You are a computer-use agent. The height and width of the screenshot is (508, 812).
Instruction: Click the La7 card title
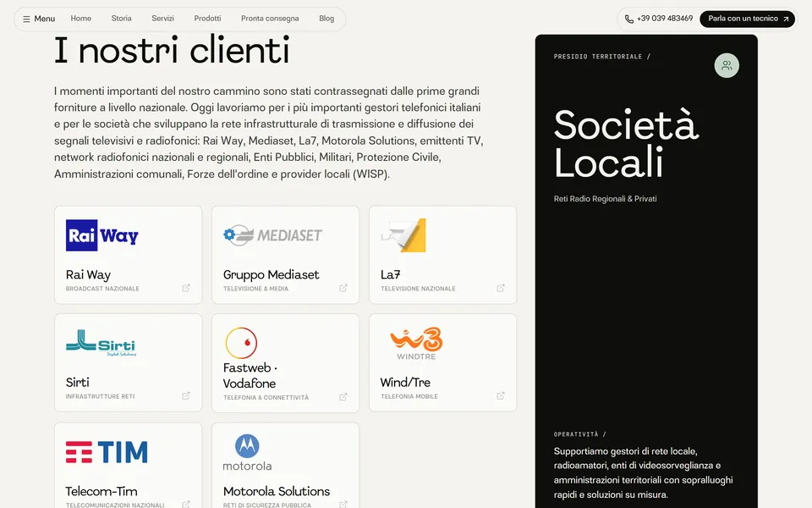[x=391, y=274]
